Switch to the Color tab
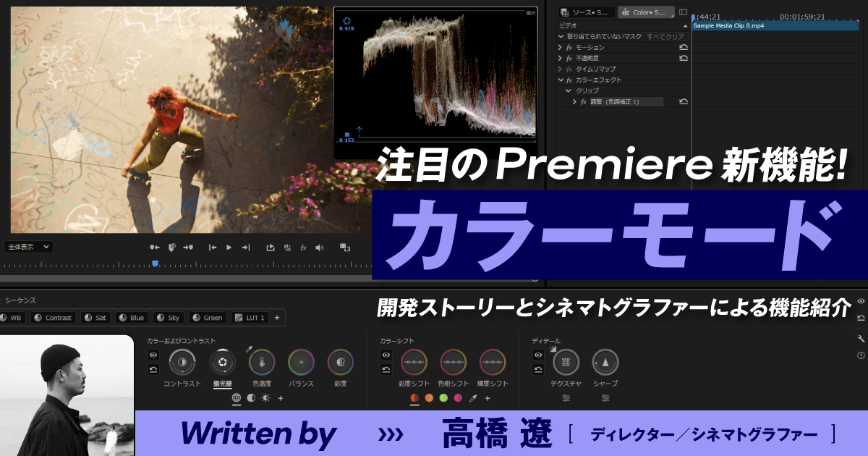 647,12
